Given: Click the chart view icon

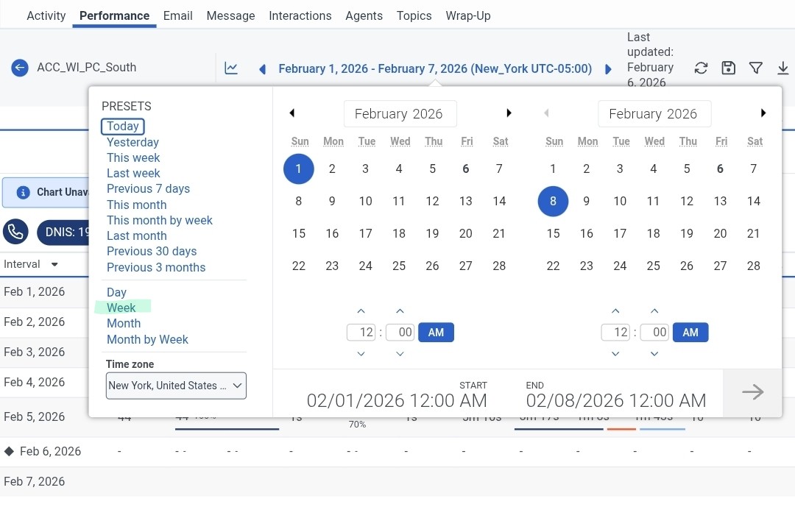Looking at the screenshot, I should 231,68.
